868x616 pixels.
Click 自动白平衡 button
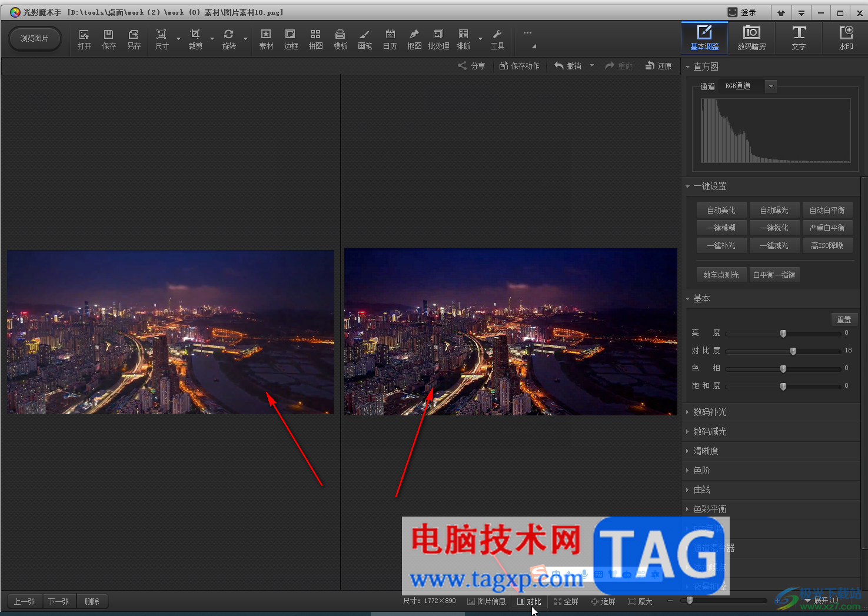(827, 210)
